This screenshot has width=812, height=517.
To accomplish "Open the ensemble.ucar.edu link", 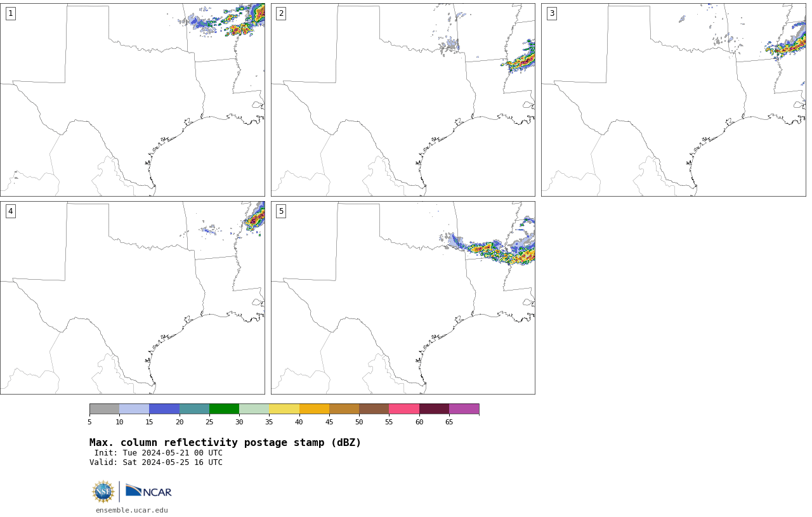I will (x=132, y=510).
